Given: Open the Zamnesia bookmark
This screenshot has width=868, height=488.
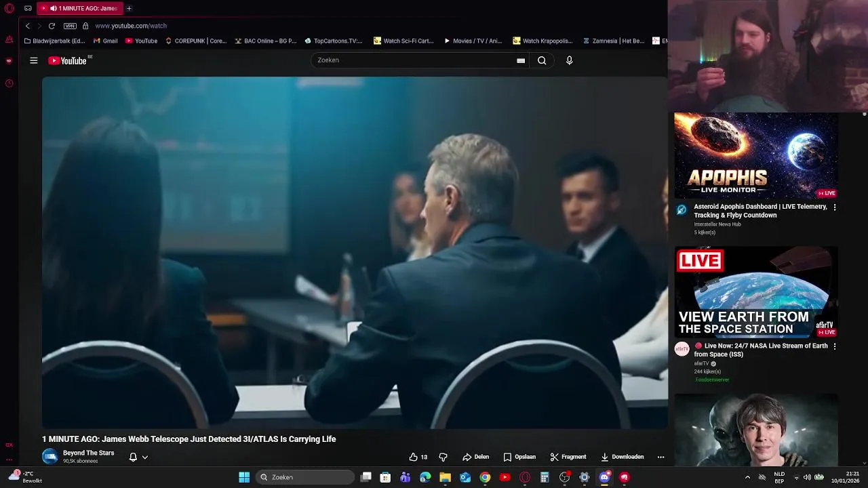Looking at the screenshot, I should click(614, 41).
